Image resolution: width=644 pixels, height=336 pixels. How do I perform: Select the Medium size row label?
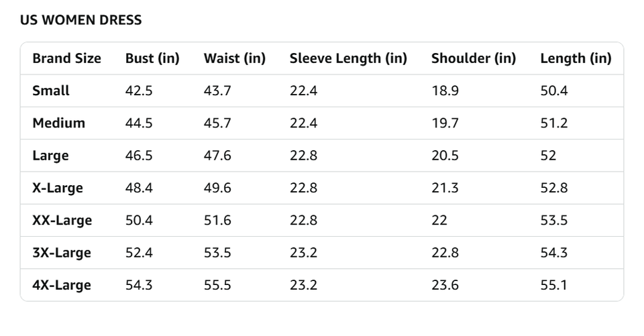[59, 123]
